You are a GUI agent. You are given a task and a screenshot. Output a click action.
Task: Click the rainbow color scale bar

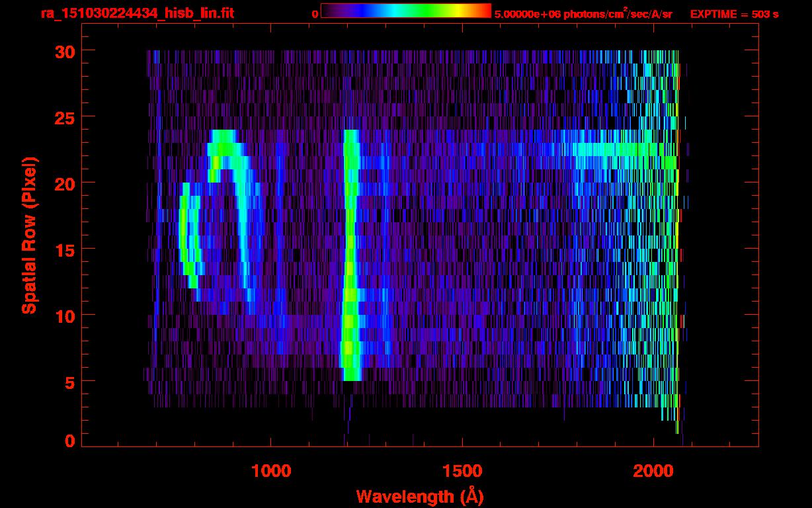(406, 11)
